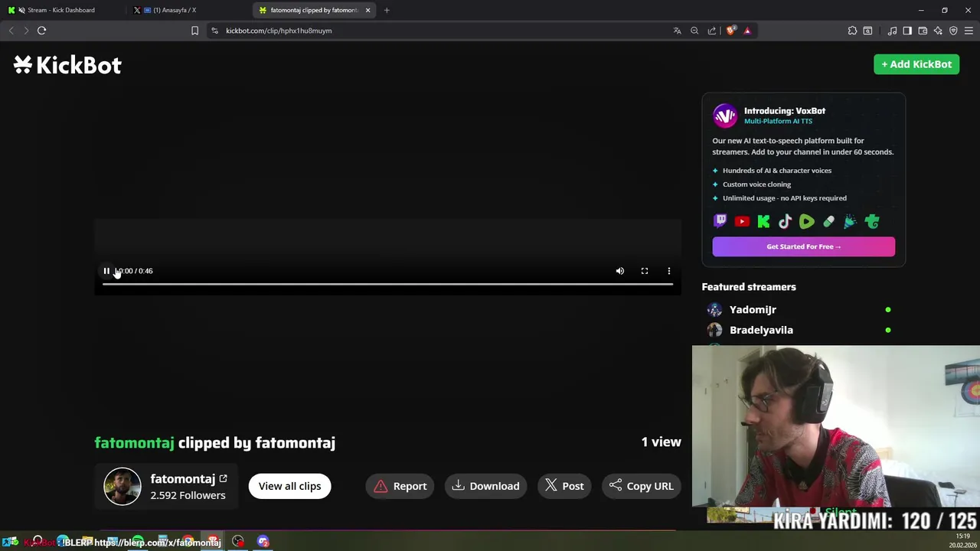
Task: Click the View all clips button
Action: pyautogui.click(x=289, y=486)
